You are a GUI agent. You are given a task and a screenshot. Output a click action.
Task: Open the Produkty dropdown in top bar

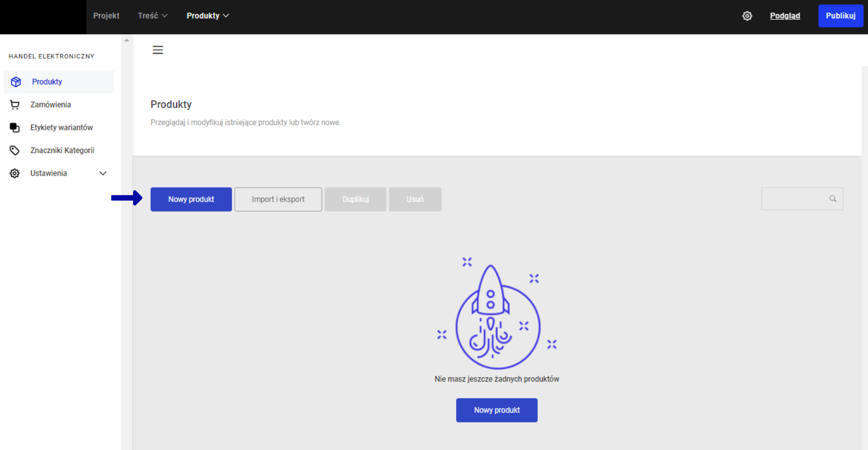click(x=208, y=16)
